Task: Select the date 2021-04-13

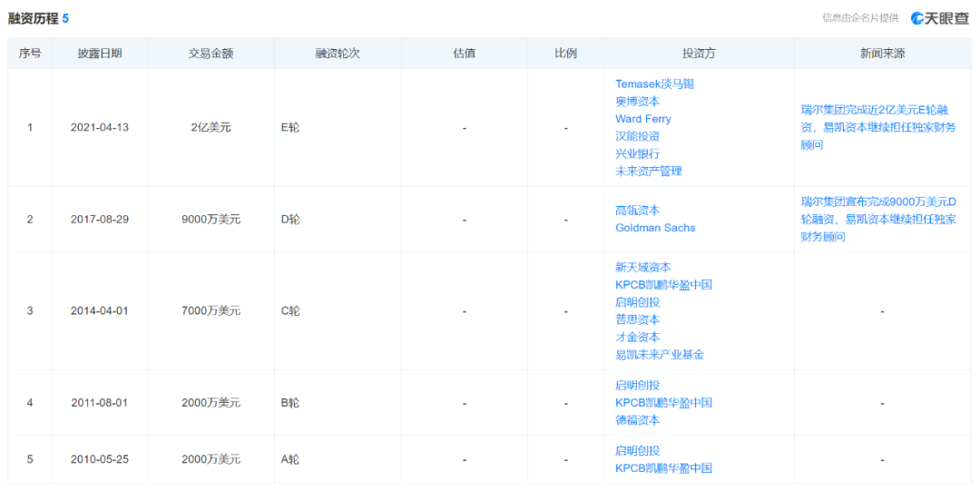Action: (x=100, y=128)
